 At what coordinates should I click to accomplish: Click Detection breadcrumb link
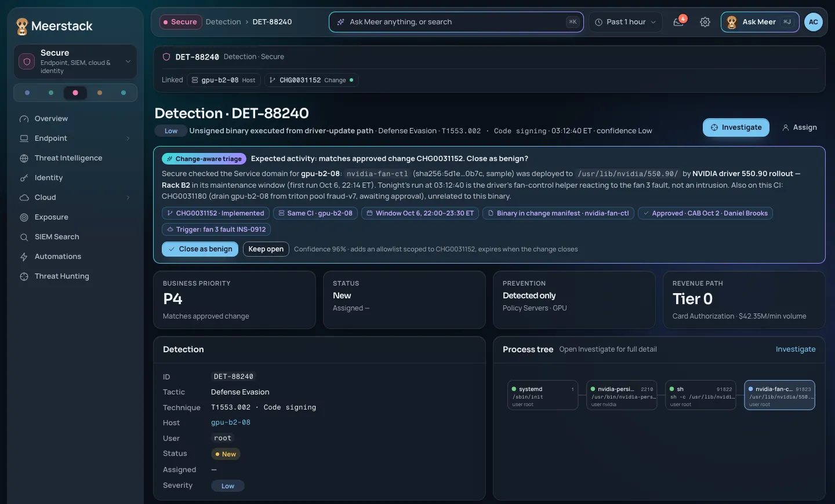pyautogui.click(x=223, y=22)
